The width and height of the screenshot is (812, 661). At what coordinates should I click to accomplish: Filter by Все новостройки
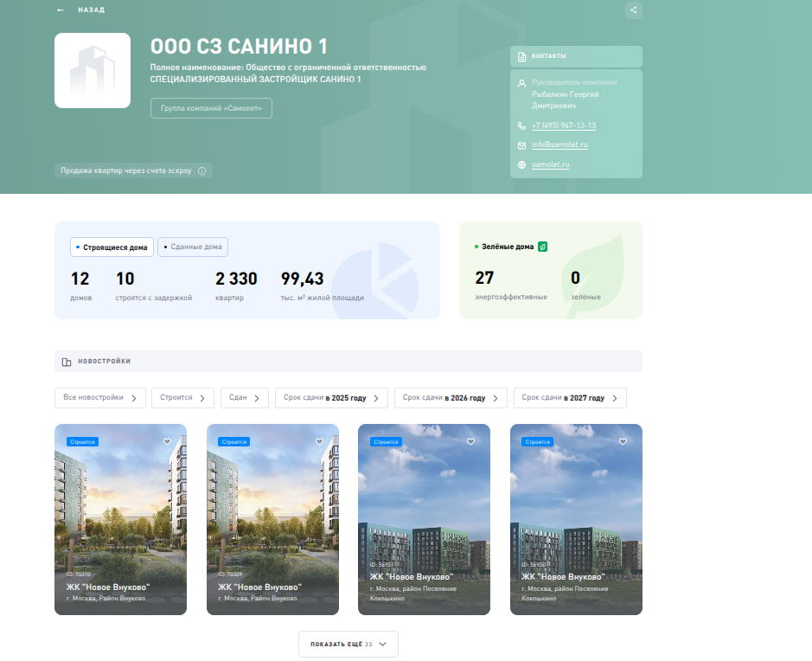coord(99,398)
